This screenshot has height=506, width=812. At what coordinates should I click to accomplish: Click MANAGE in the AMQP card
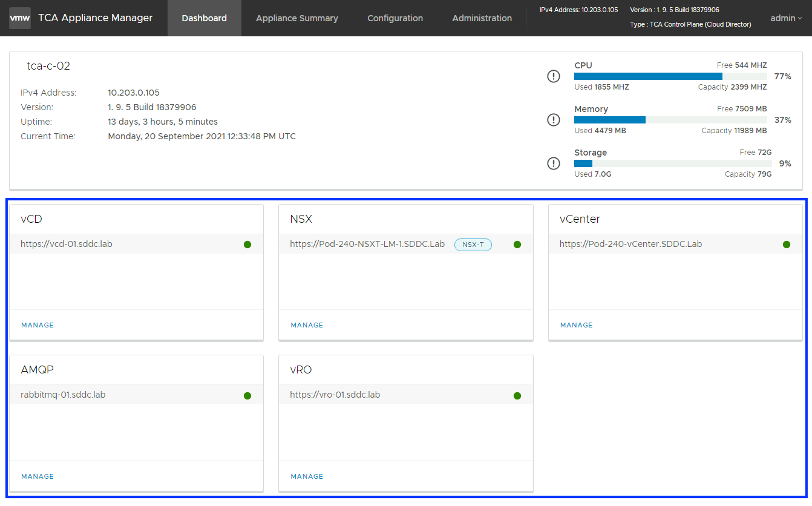[x=38, y=476]
